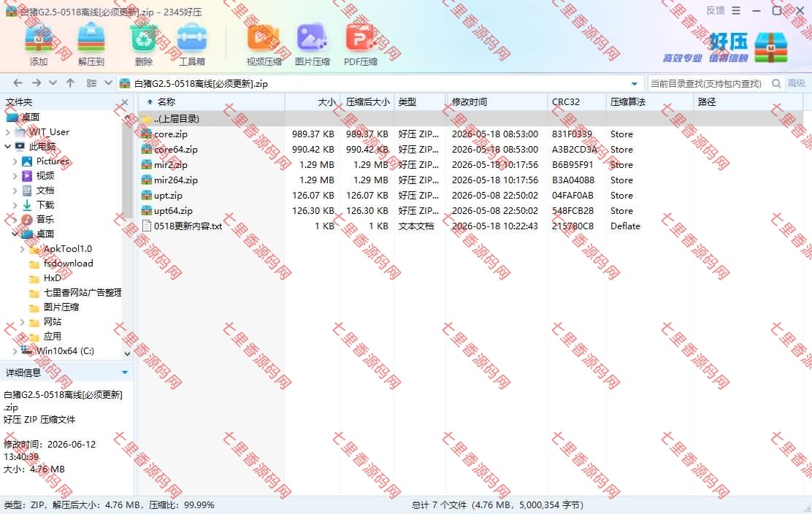Expand the address path dropdown
This screenshot has width=812, height=514.
[635, 84]
